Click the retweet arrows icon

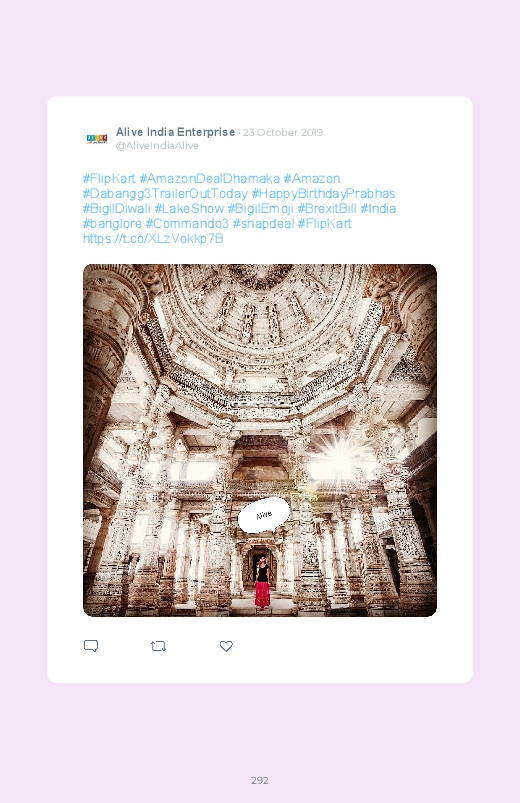pos(158,646)
